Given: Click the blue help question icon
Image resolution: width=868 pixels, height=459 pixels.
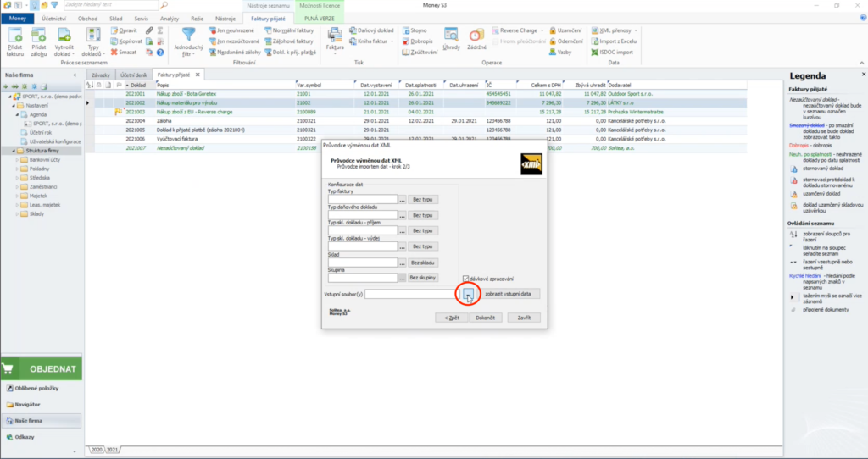Looking at the screenshot, I should (160, 52).
